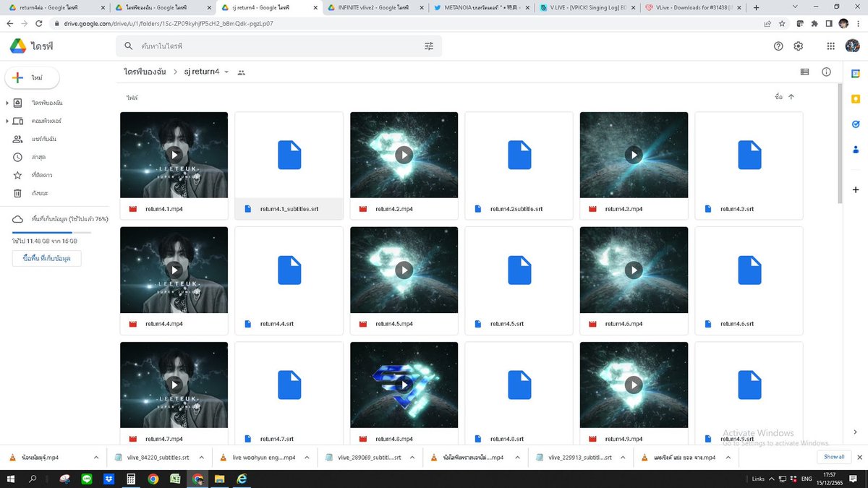The image size is (868, 488).
Task: Select return4.1_subtitles.srt file name
Action: click(x=289, y=209)
